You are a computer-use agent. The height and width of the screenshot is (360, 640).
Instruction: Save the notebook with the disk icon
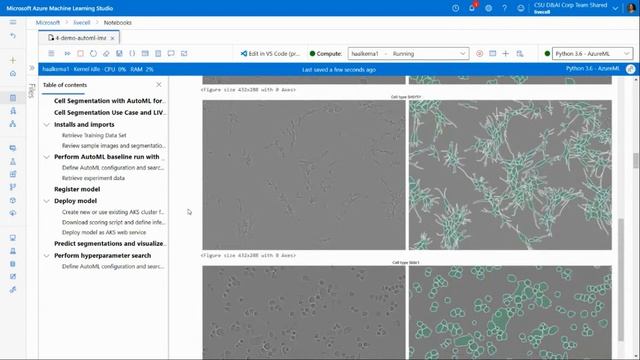coord(119,53)
